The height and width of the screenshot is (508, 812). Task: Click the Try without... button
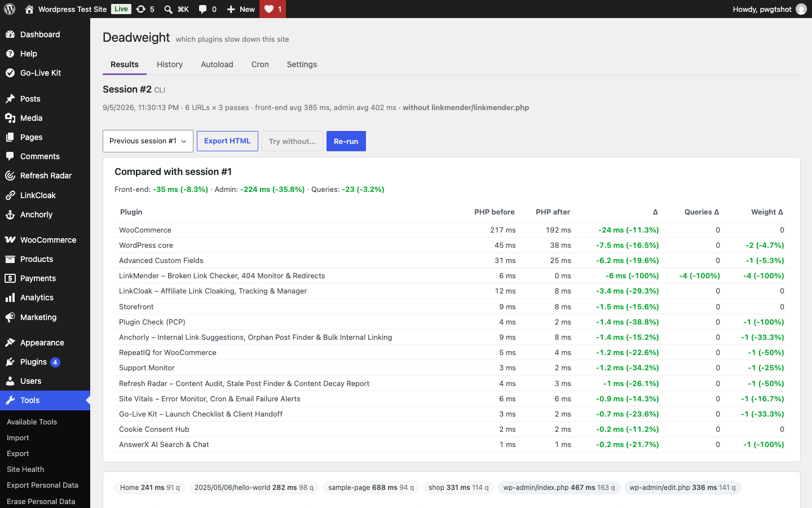click(x=292, y=141)
